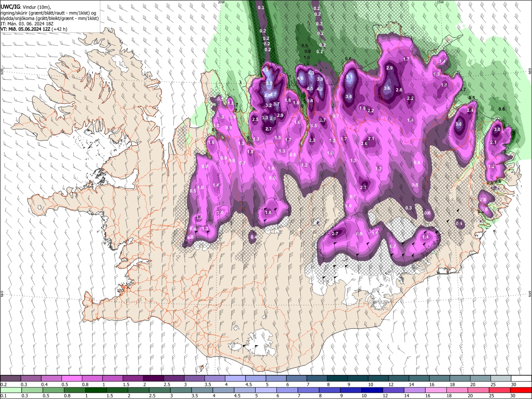Select the dark teal 8 swatch, upper legend row
The height and width of the screenshot is (399, 532).
click(337, 379)
